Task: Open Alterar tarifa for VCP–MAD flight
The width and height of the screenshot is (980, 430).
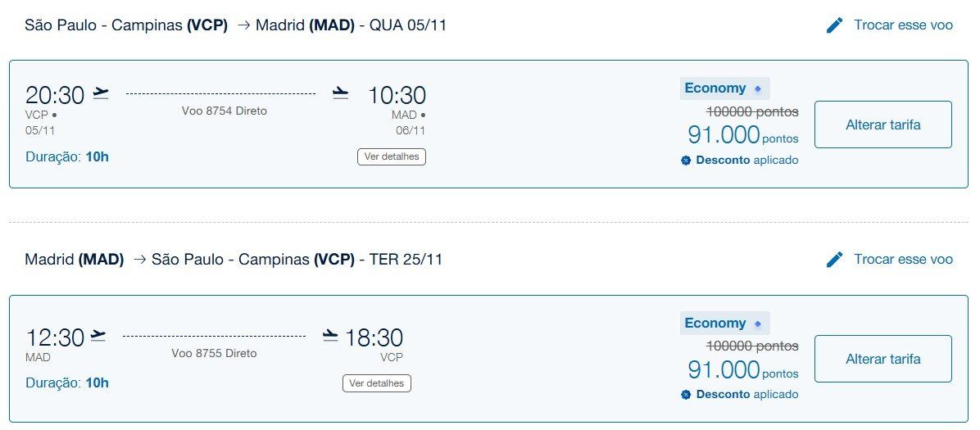Action: pyautogui.click(x=883, y=124)
